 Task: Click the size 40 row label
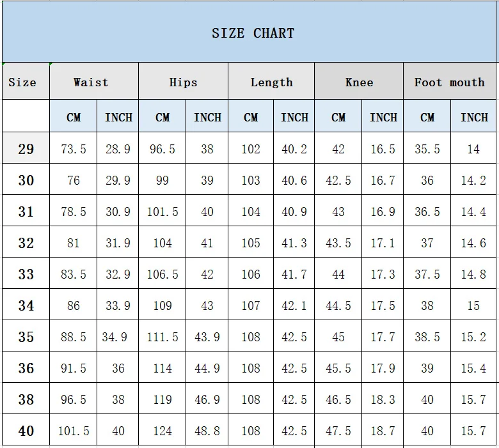(26, 431)
